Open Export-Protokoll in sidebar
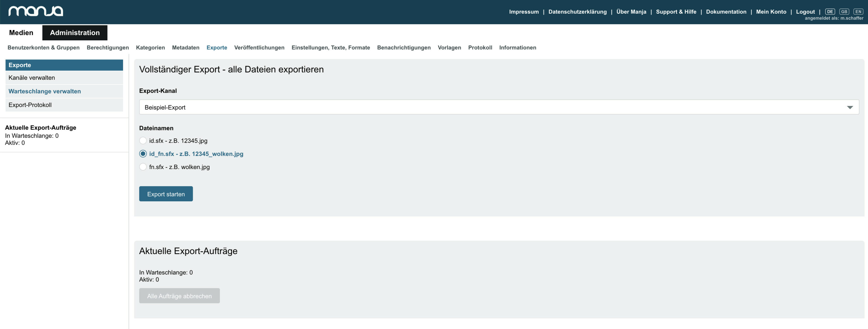The width and height of the screenshot is (868, 329). [64, 105]
